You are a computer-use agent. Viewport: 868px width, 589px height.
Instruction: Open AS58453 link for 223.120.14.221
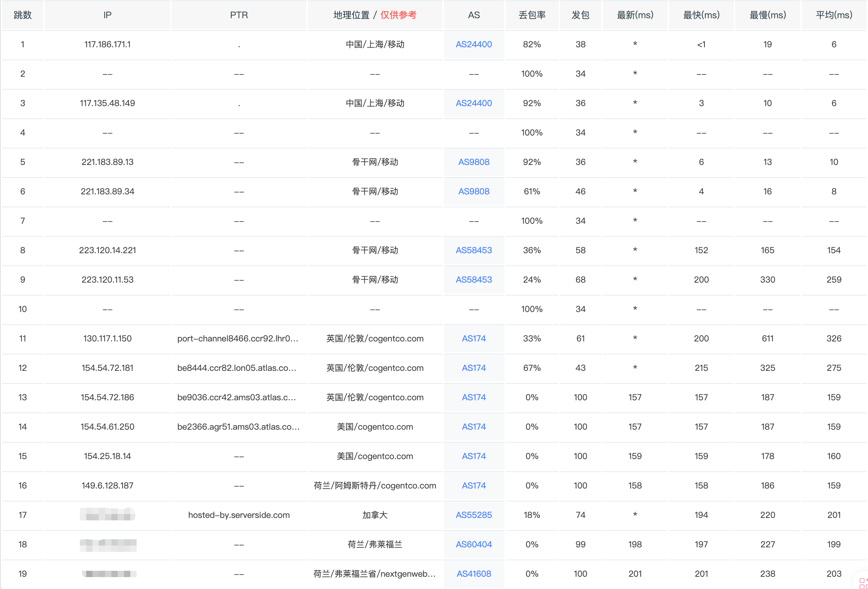pos(474,250)
